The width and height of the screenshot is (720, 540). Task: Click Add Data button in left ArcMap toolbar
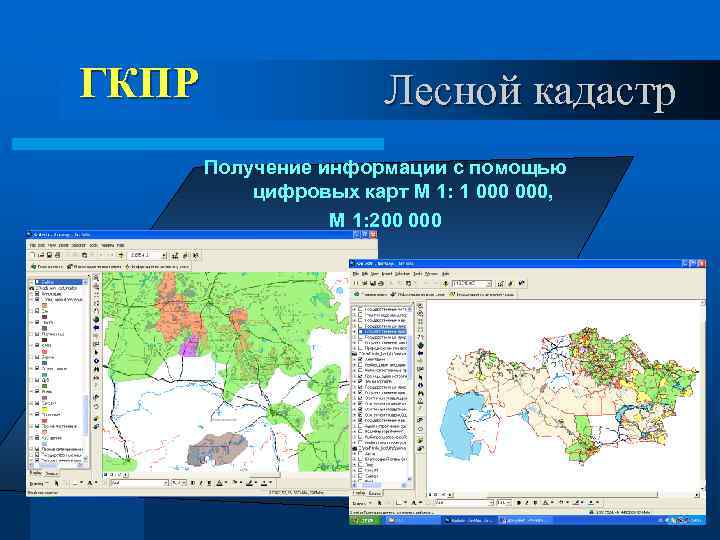pos(121,255)
